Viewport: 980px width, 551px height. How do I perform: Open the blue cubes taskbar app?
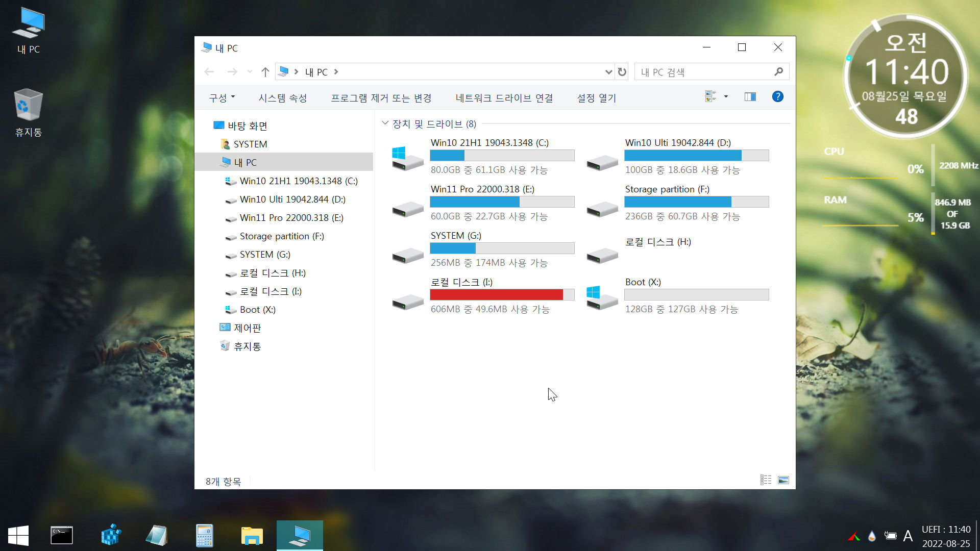point(111,536)
